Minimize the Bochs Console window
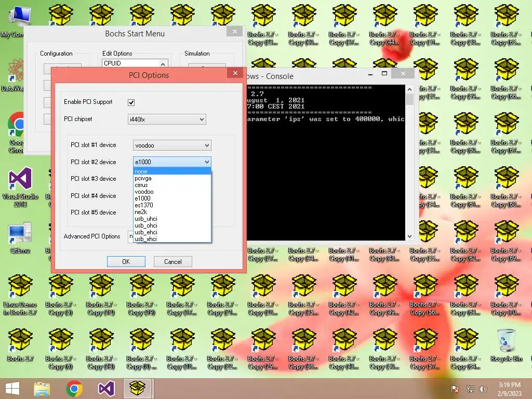Image resolution: width=532 pixels, height=399 pixels. pyautogui.click(x=370, y=73)
